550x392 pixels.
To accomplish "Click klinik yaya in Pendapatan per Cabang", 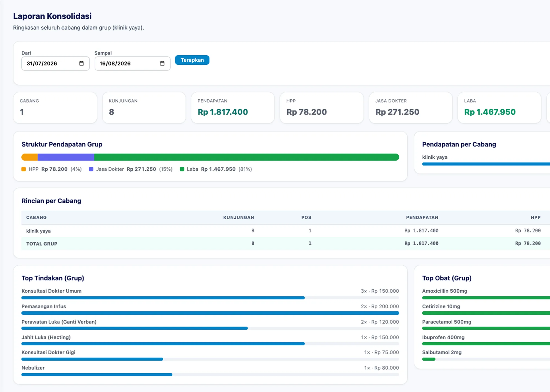I will [435, 157].
